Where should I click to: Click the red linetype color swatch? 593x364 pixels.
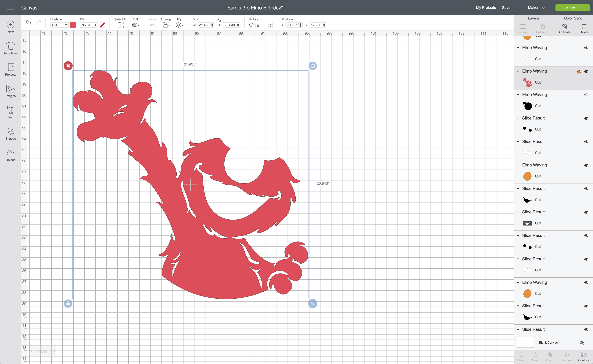tap(73, 25)
